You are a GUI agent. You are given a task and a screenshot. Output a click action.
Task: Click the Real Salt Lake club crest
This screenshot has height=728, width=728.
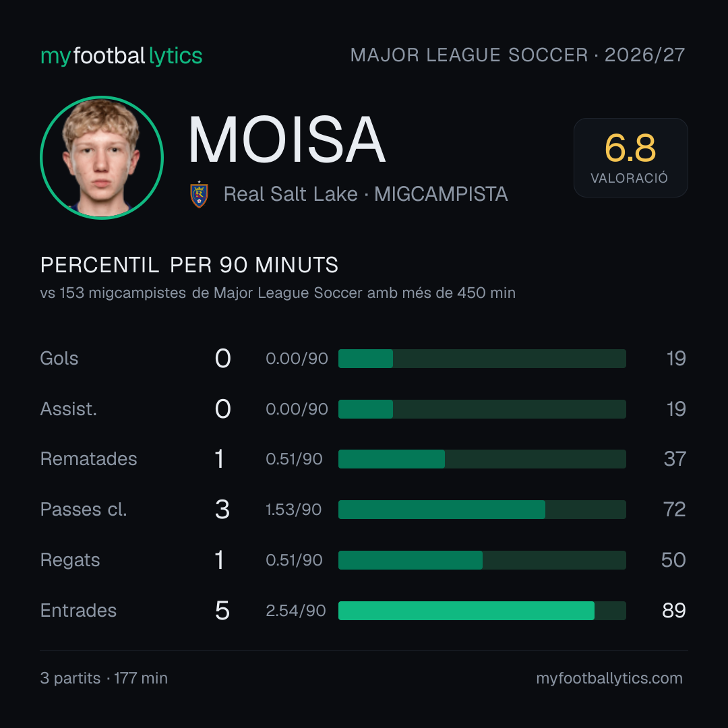point(199,195)
